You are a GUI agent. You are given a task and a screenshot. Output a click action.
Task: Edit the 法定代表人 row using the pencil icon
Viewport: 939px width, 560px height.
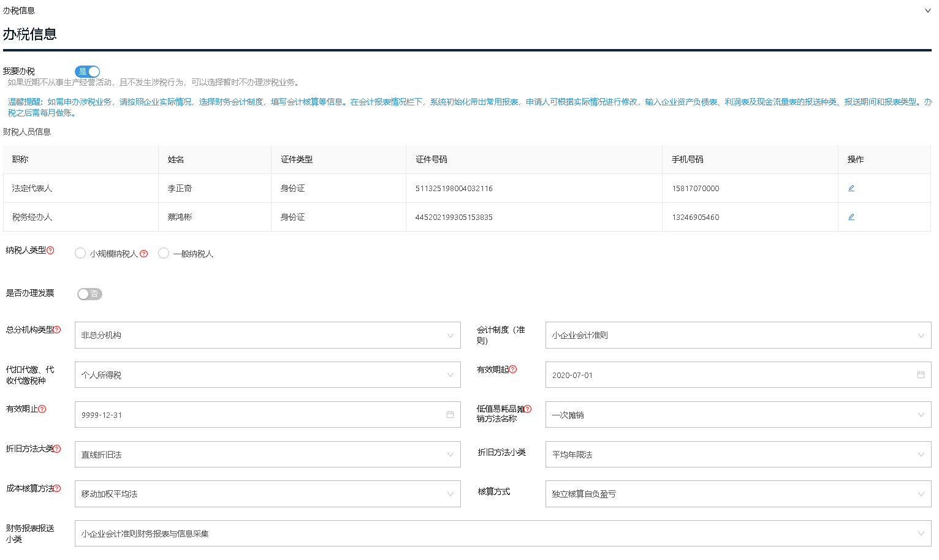click(851, 188)
